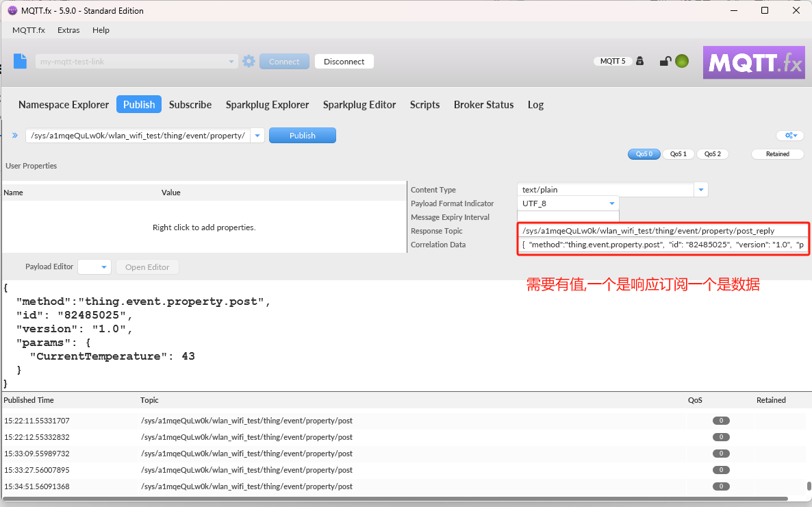
Task: Open Payload Editor format dropdown
Action: tap(94, 267)
